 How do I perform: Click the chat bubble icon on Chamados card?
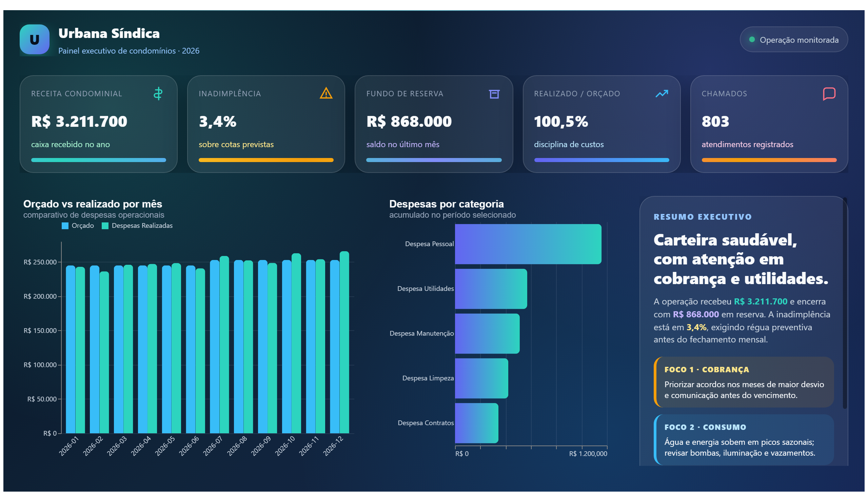pyautogui.click(x=829, y=94)
